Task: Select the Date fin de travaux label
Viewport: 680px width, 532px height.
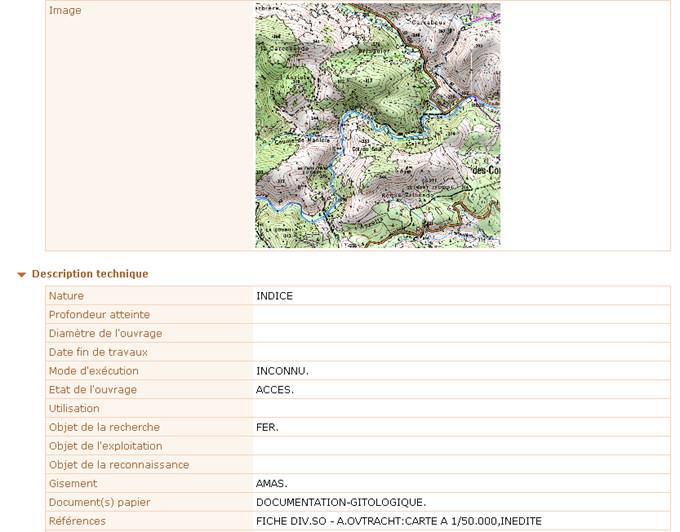Action: [98, 352]
